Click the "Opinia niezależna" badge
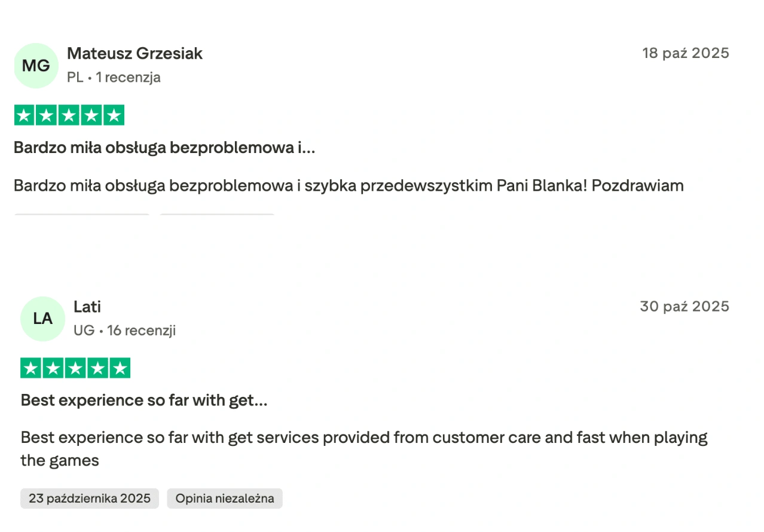 225,499
